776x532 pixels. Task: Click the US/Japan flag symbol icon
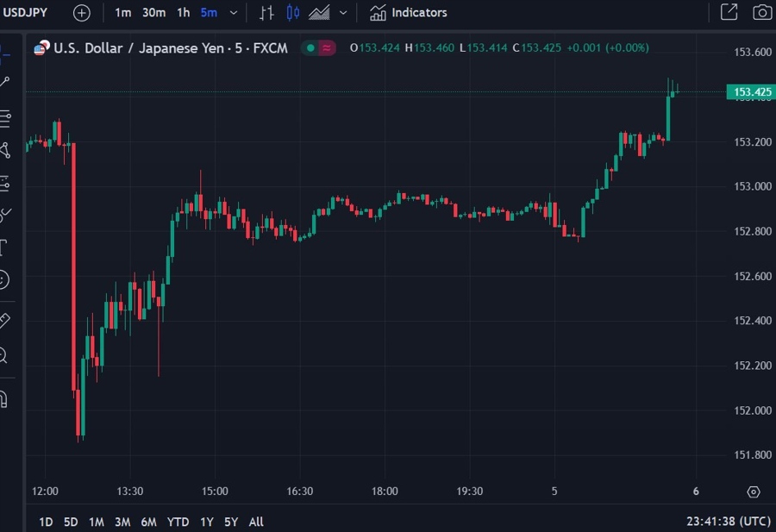(x=41, y=48)
